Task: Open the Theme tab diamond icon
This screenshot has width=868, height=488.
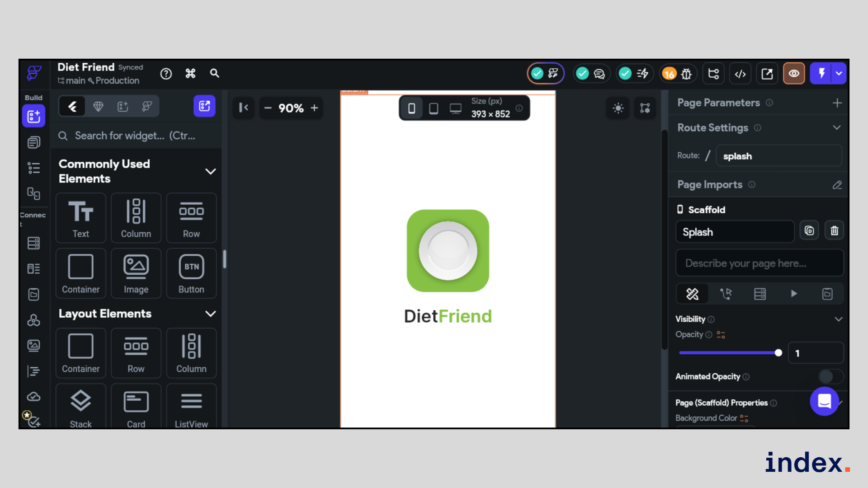Action: 98,107
